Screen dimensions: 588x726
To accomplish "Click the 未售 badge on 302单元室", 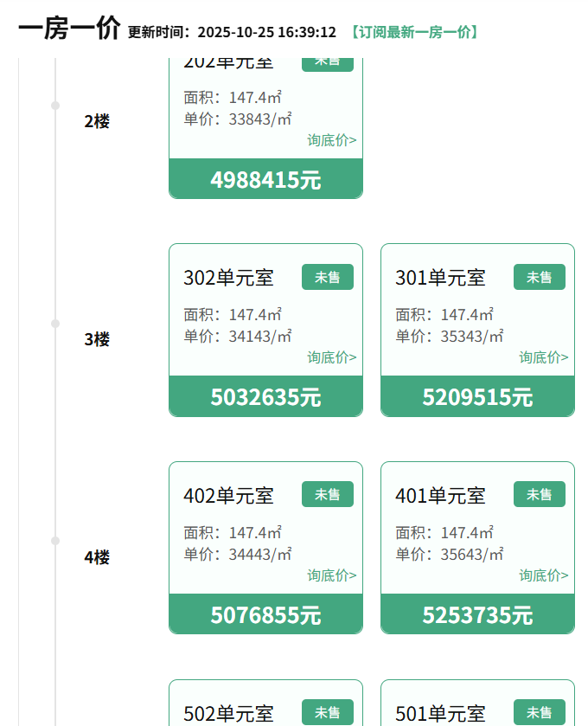I will pyautogui.click(x=327, y=277).
